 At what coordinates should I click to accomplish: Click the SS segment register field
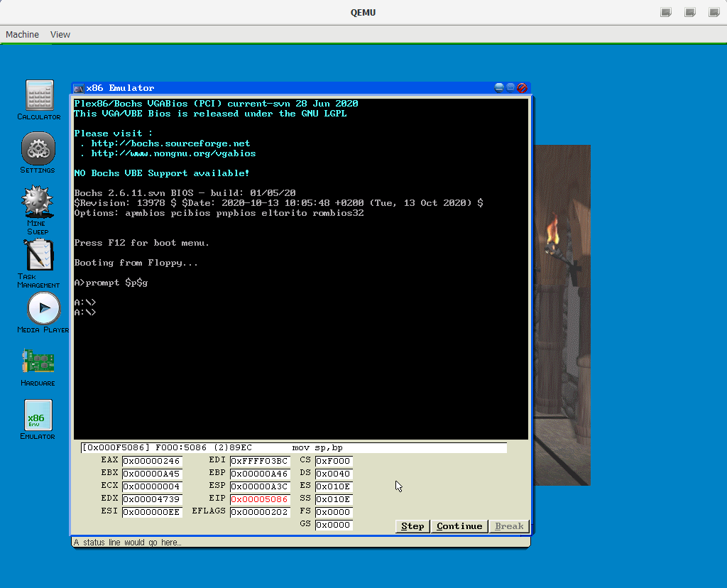(334, 499)
